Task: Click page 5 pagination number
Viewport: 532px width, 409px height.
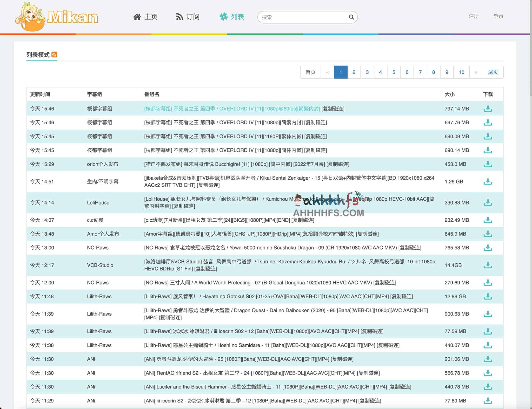Action: pyautogui.click(x=394, y=72)
